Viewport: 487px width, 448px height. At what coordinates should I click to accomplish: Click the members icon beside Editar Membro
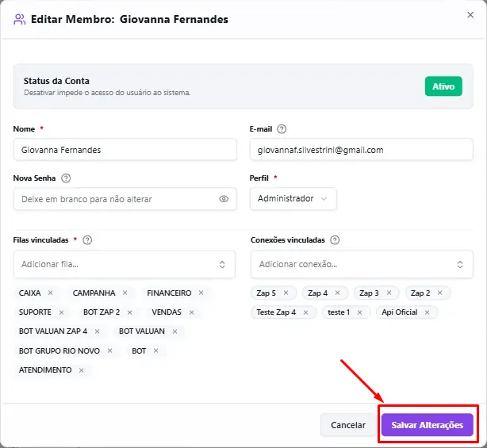tap(19, 19)
